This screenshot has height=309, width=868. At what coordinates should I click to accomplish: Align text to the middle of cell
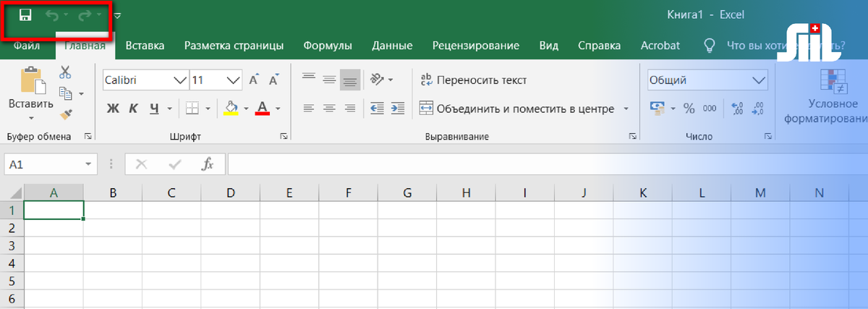(x=329, y=80)
